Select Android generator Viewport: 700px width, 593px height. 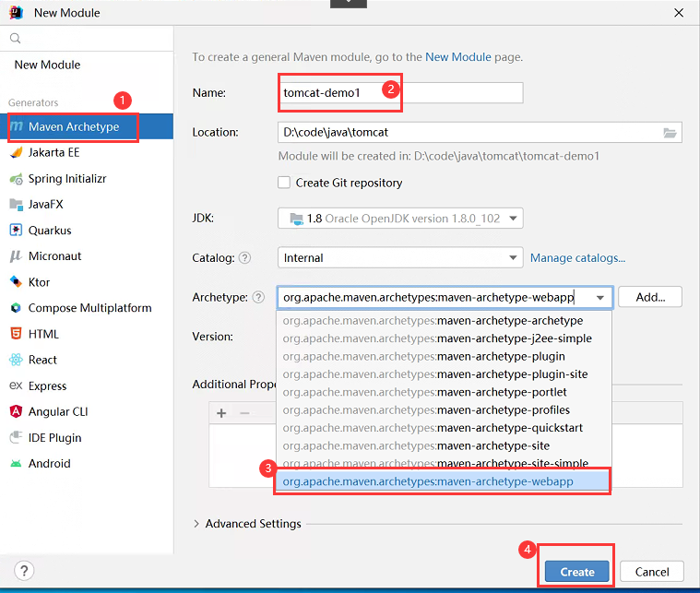pyautogui.click(x=87, y=464)
